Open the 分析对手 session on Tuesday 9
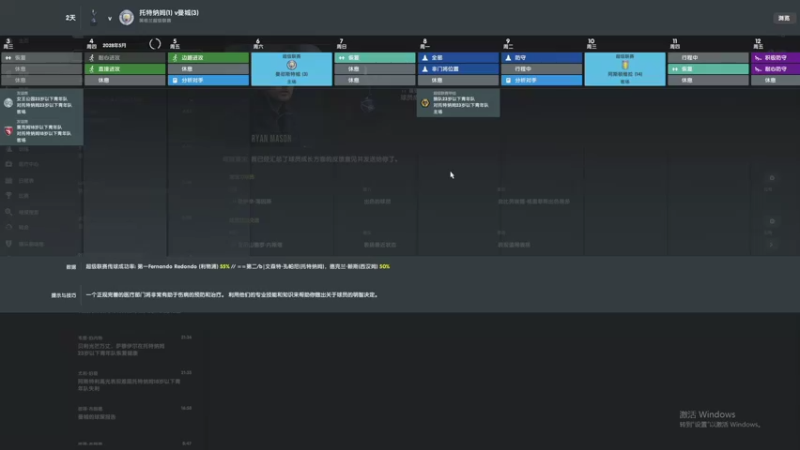Image resolution: width=800 pixels, height=450 pixels. pyautogui.click(x=541, y=80)
